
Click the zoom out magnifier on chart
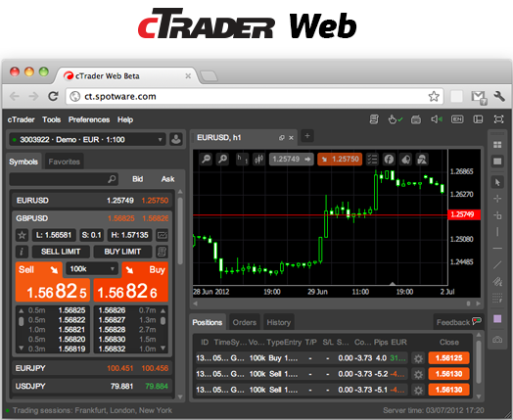point(207,160)
